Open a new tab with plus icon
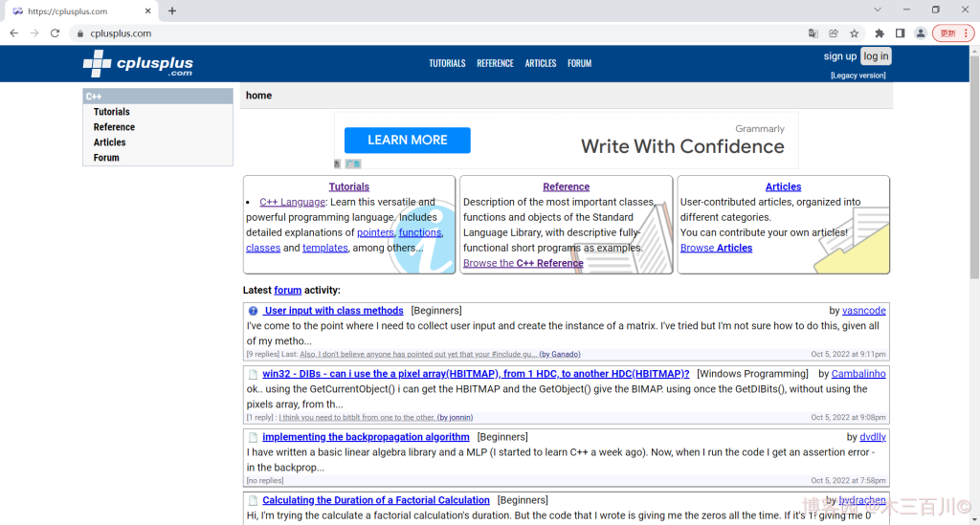 pos(172,11)
